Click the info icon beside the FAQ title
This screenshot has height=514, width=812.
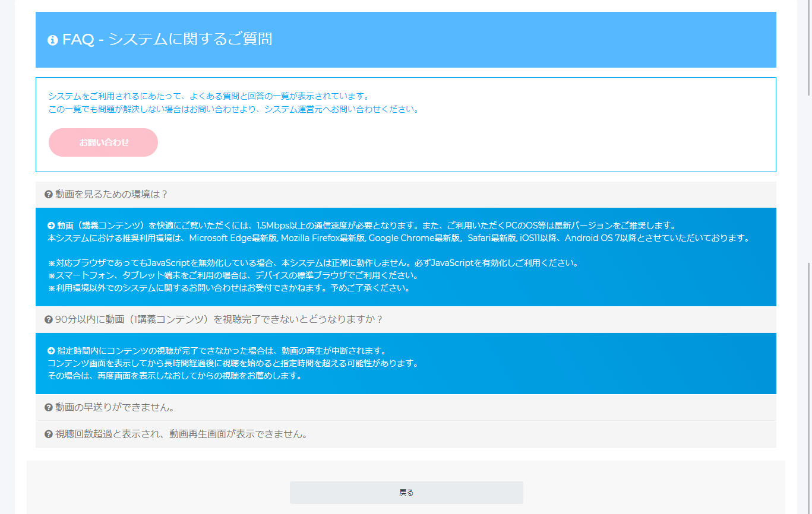pyautogui.click(x=52, y=40)
